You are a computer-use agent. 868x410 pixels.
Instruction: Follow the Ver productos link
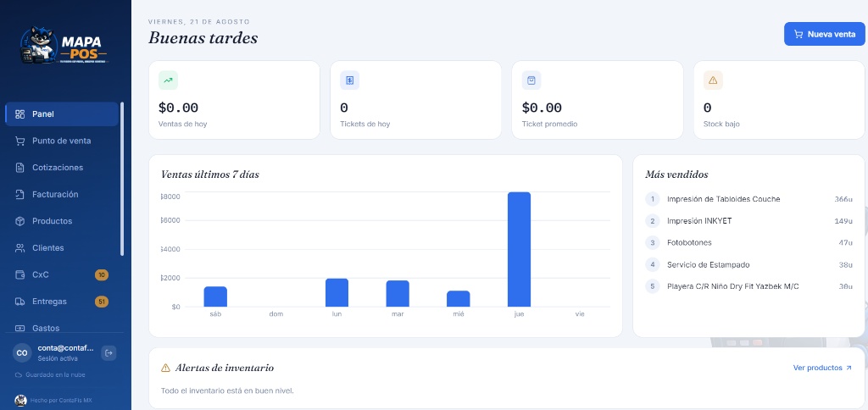point(822,368)
